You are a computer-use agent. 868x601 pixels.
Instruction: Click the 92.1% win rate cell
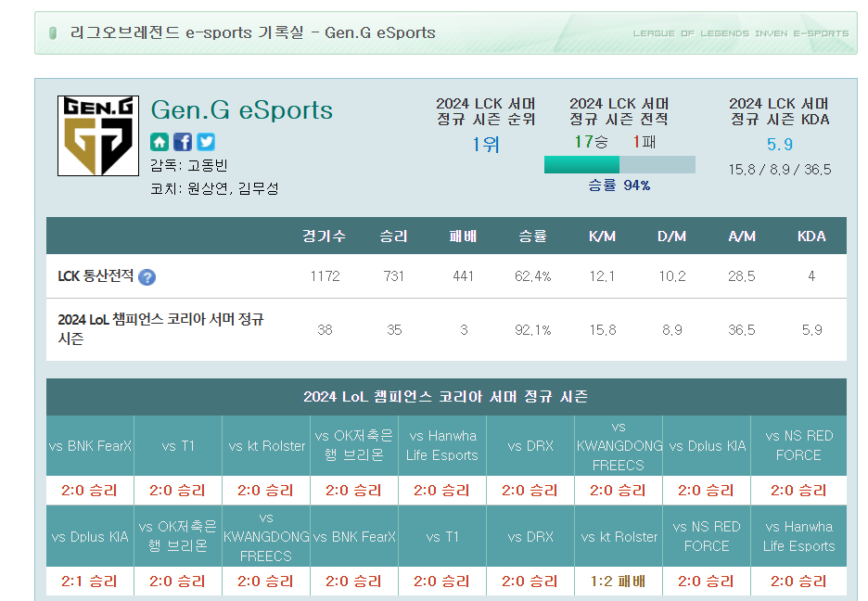pyautogui.click(x=532, y=330)
